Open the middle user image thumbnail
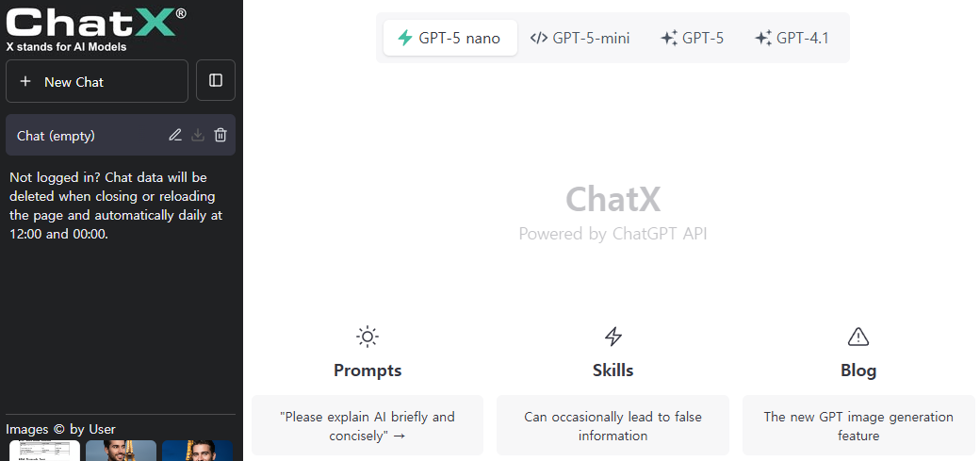Viewport: 980px width, 461px height. [121, 451]
